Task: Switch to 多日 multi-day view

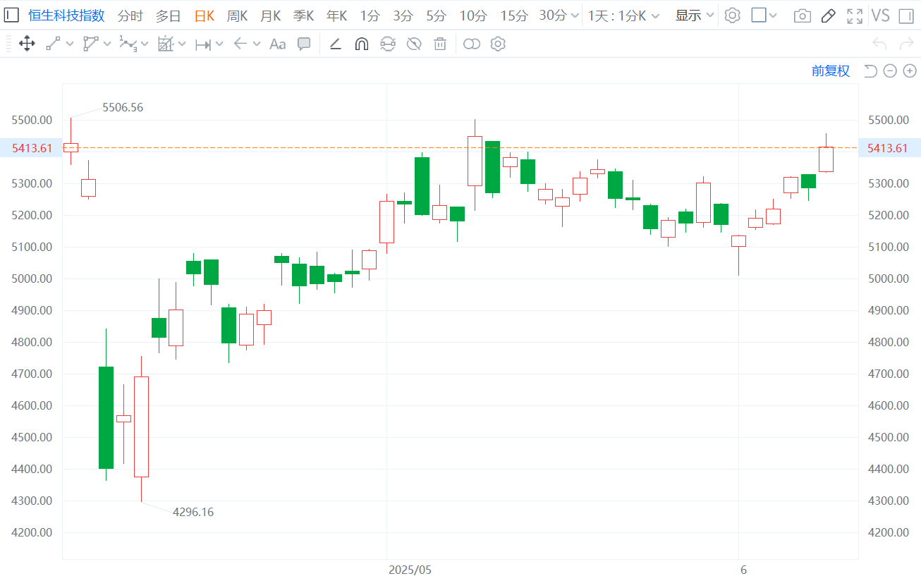Action: 168,16
